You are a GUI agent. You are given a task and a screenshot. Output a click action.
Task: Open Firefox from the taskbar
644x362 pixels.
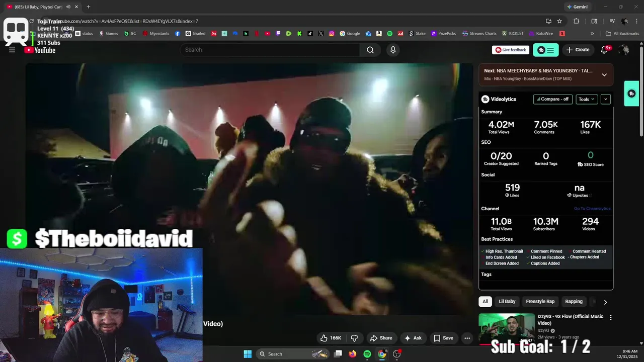353,354
